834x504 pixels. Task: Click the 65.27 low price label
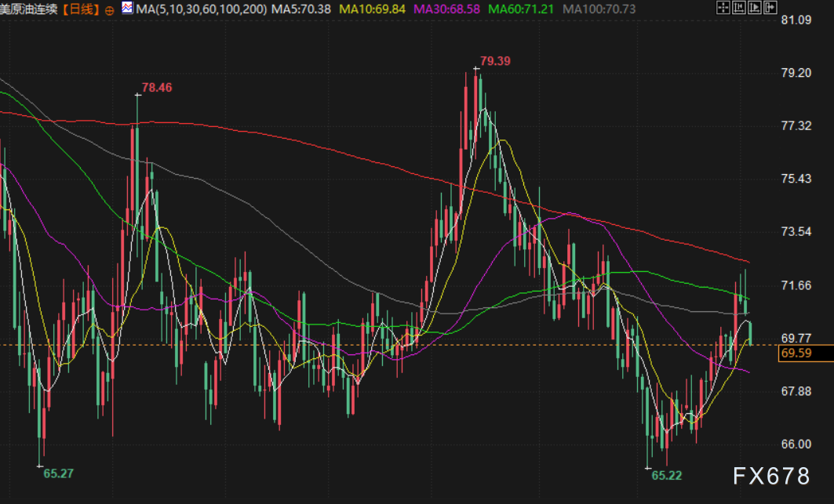pyautogui.click(x=59, y=473)
